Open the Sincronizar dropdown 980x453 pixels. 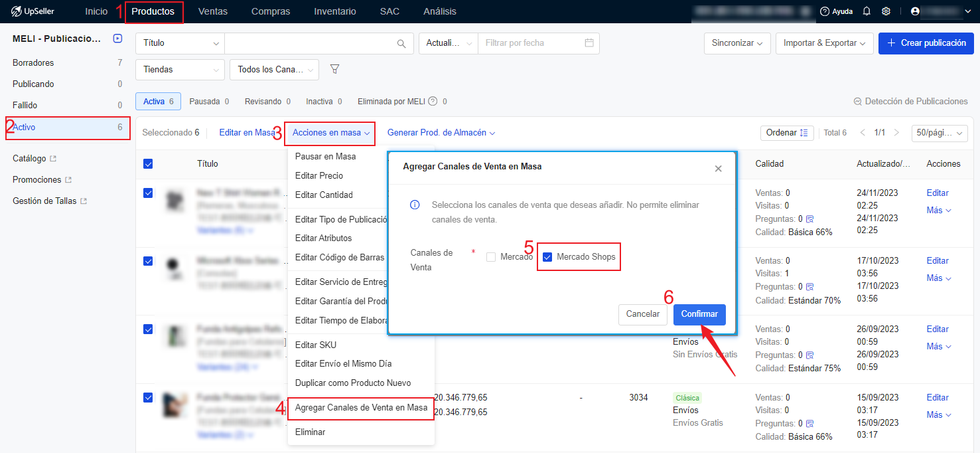(737, 43)
